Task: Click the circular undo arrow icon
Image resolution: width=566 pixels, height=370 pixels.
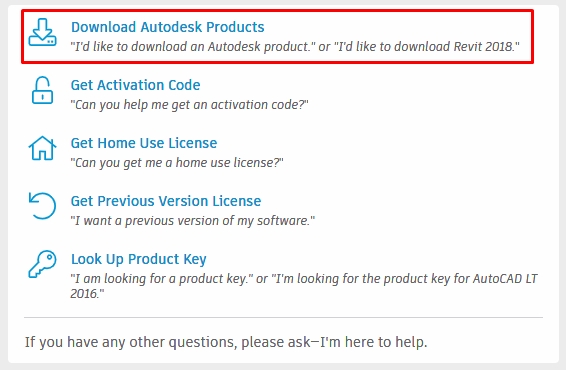Action: click(x=43, y=206)
